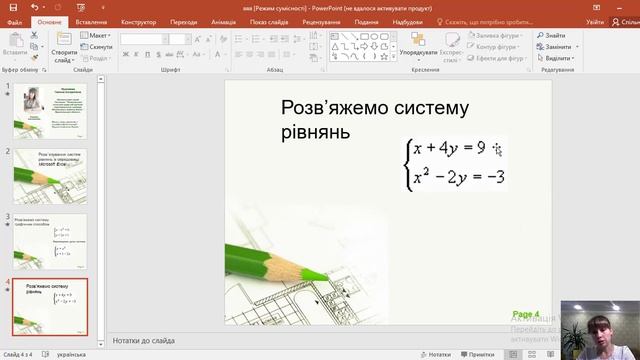This screenshot has width=640, height=360.
Task: Select slide 3 thumbnail
Action: (50, 242)
